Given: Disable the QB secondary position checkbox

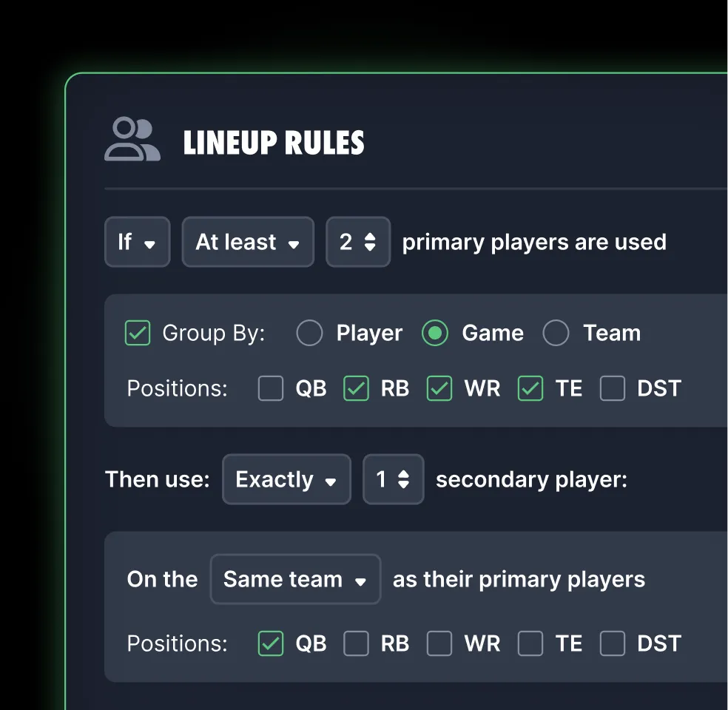Looking at the screenshot, I should [271, 643].
